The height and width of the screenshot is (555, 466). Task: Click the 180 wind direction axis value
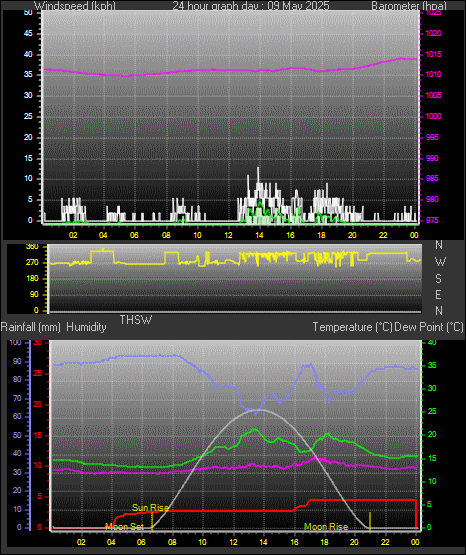33,279
